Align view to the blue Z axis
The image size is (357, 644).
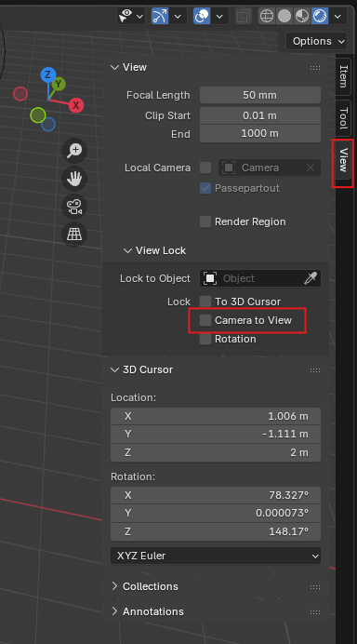[48, 75]
